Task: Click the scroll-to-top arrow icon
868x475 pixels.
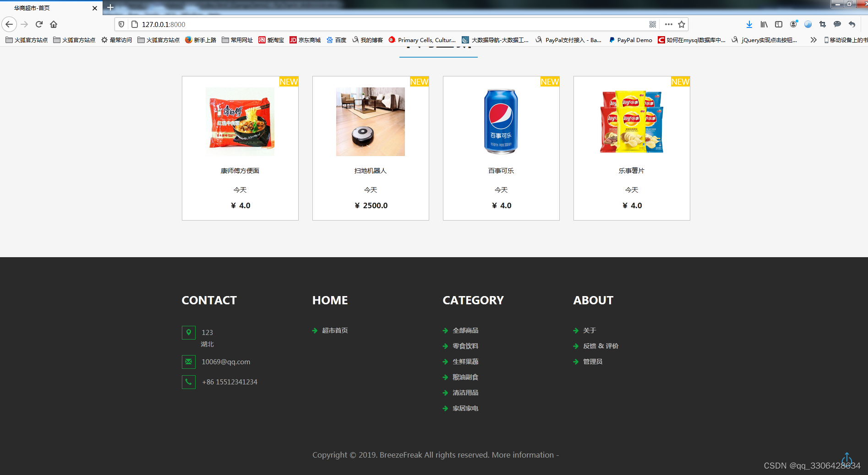Action: [x=847, y=459]
